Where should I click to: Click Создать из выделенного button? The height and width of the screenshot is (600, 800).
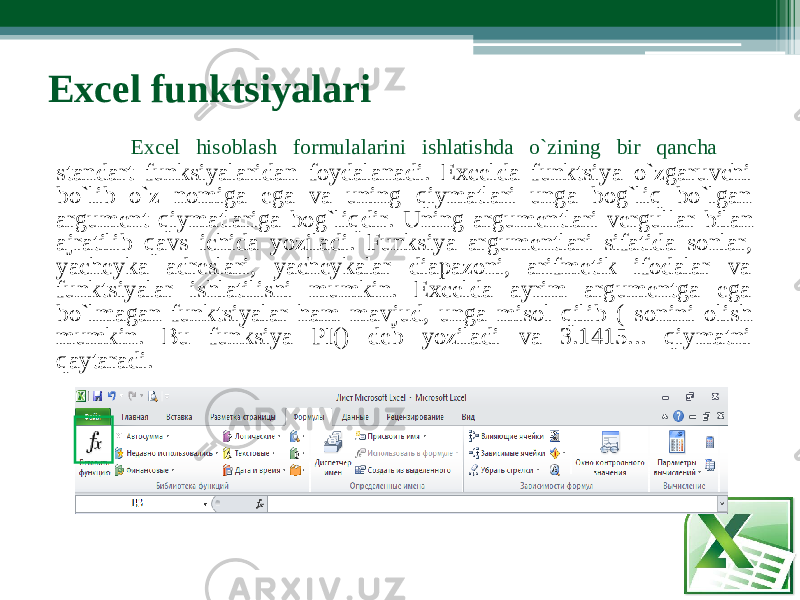click(403, 470)
